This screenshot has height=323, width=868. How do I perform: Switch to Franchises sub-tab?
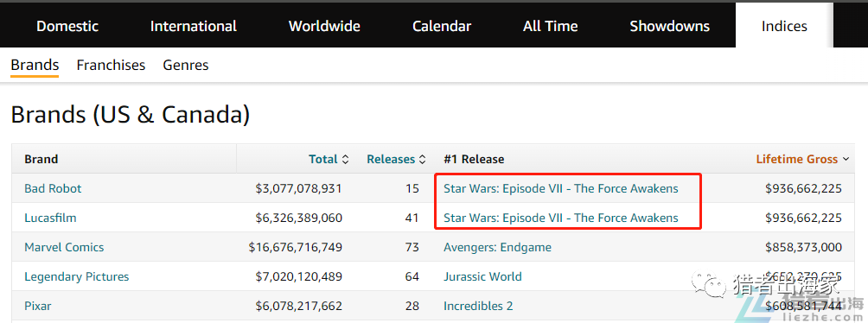tap(111, 66)
